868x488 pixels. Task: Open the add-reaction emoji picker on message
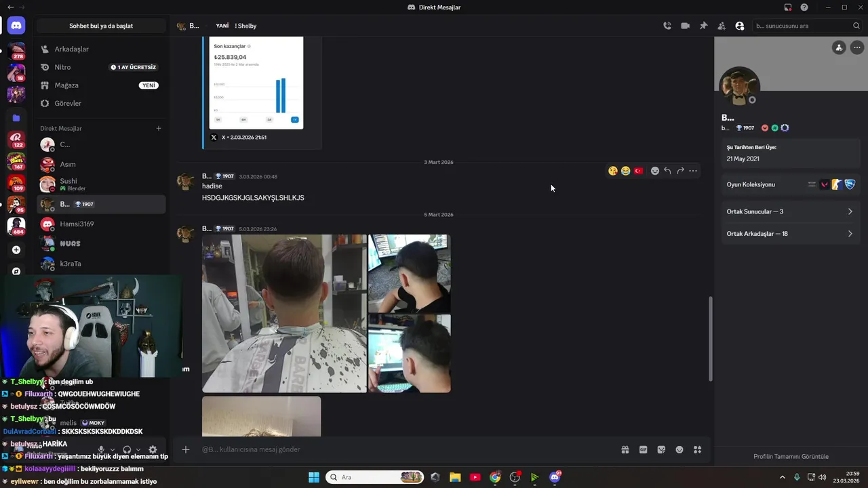pos(655,171)
